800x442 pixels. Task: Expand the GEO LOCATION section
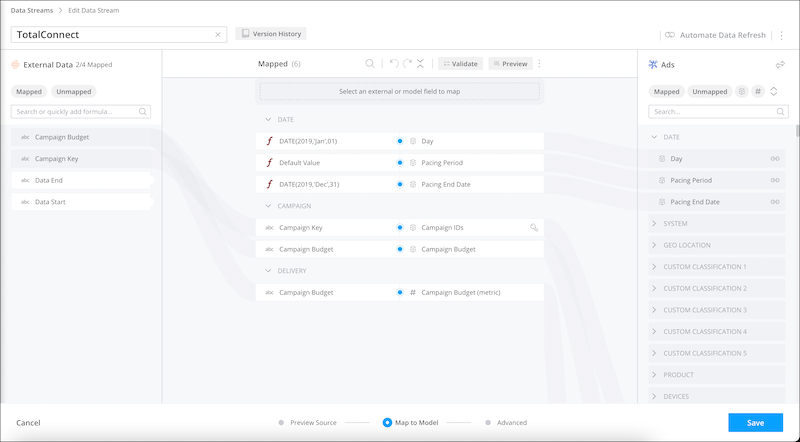click(717, 245)
